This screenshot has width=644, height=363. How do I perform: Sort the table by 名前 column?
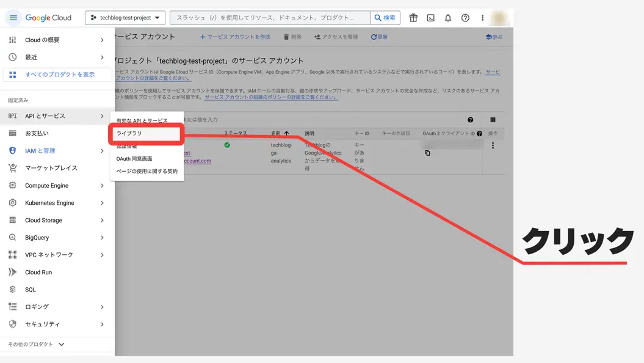click(x=280, y=133)
